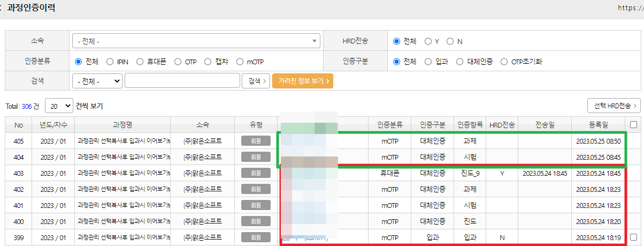Open the 소속 dropdown set to 전체
Screen dimensions: 644x246
pos(196,41)
